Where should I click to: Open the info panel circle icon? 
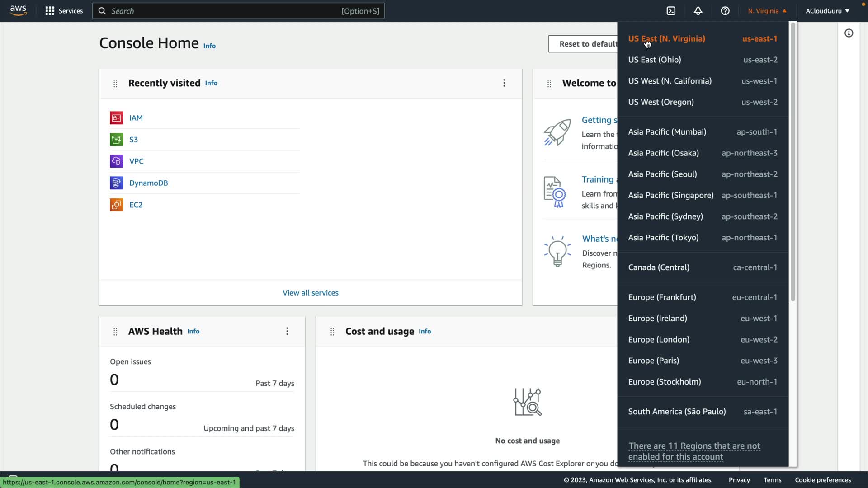[849, 33]
